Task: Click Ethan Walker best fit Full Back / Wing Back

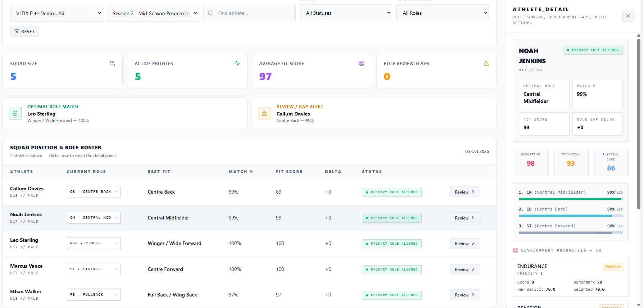Action: click(172, 295)
